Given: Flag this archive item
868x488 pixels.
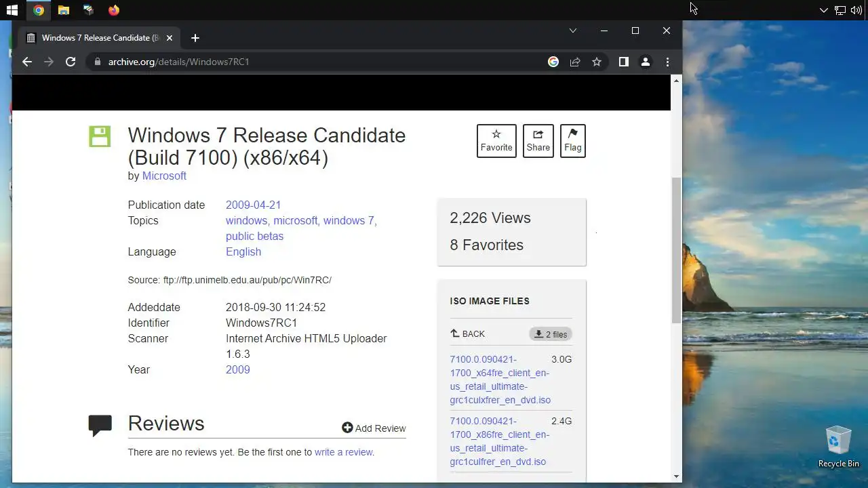Looking at the screenshot, I should (573, 140).
